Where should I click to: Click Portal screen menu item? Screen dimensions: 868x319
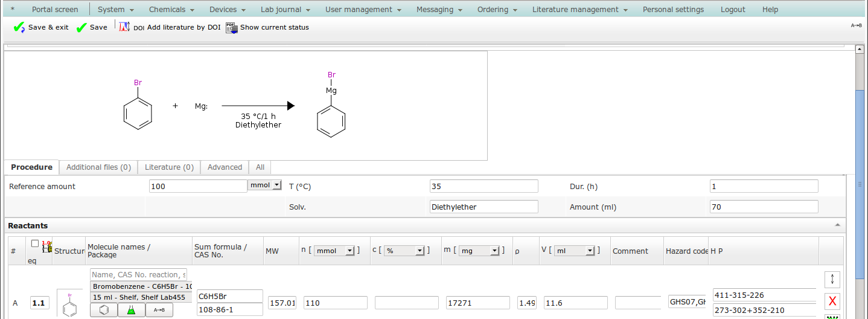pos(55,10)
